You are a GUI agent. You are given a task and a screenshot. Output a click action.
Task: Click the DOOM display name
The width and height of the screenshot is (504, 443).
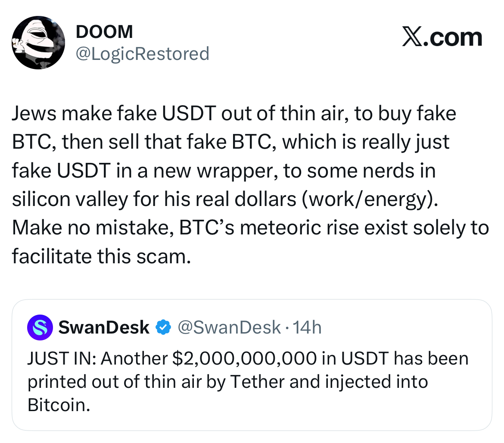[104, 31]
